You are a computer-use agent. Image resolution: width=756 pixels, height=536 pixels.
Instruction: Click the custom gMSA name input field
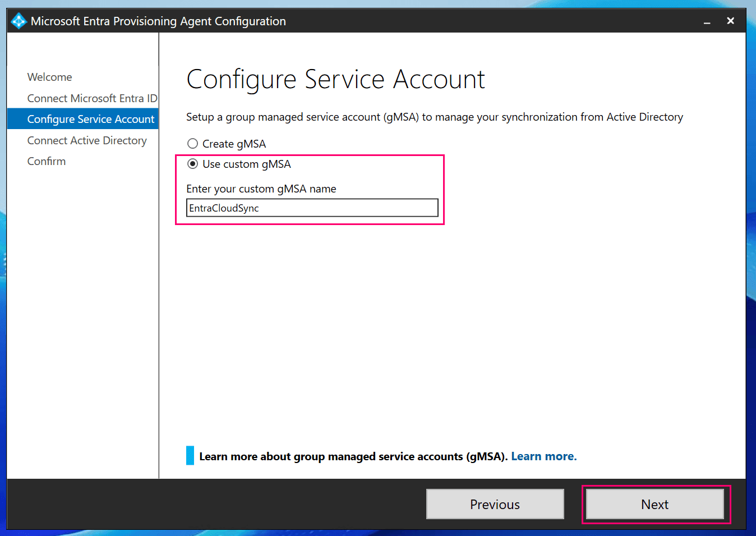(x=312, y=208)
